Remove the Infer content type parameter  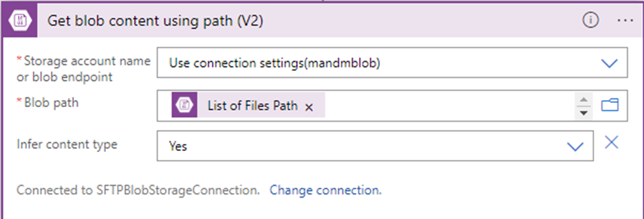click(611, 143)
